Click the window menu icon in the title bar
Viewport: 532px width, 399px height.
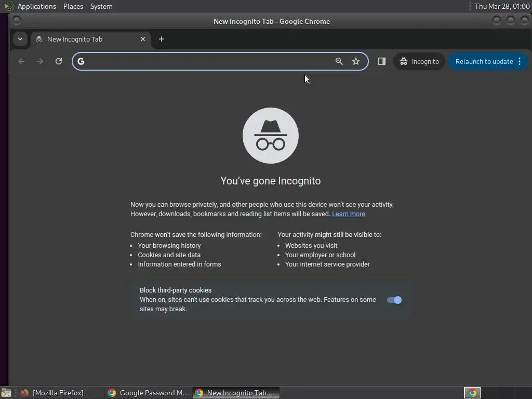tap(16, 20)
